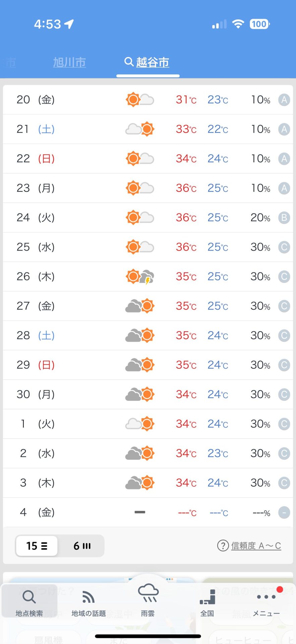Tap reliability badge A on 21 (土)
Image resolution: width=296 pixels, height=644 pixels.
point(284,129)
